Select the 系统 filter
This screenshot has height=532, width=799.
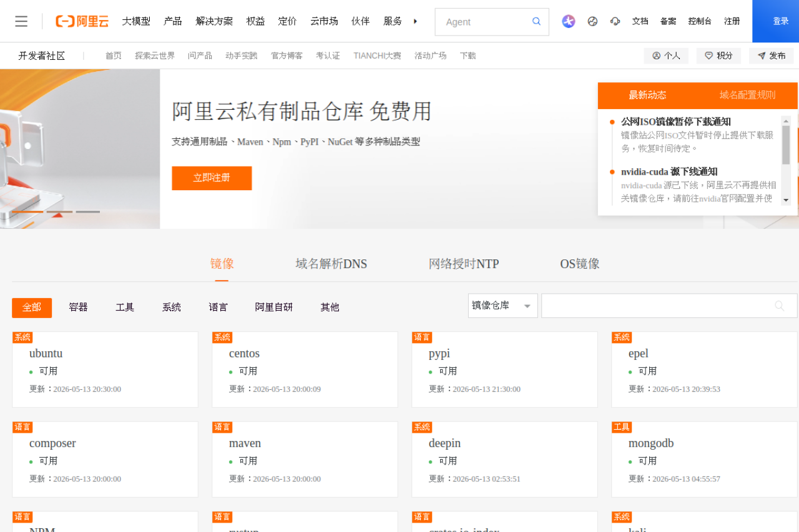click(x=172, y=307)
